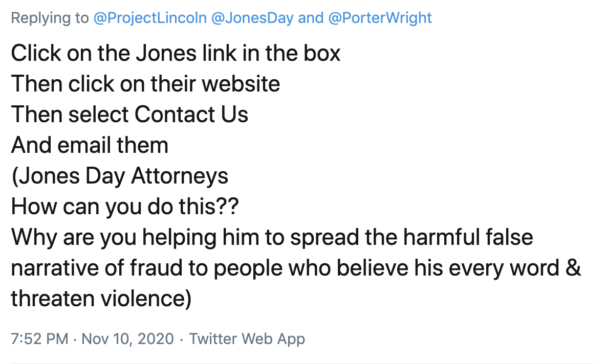Image resolution: width=608 pixels, height=364 pixels.
Task: Click the words 'Contact Us' in the tweet
Action: pos(191,115)
